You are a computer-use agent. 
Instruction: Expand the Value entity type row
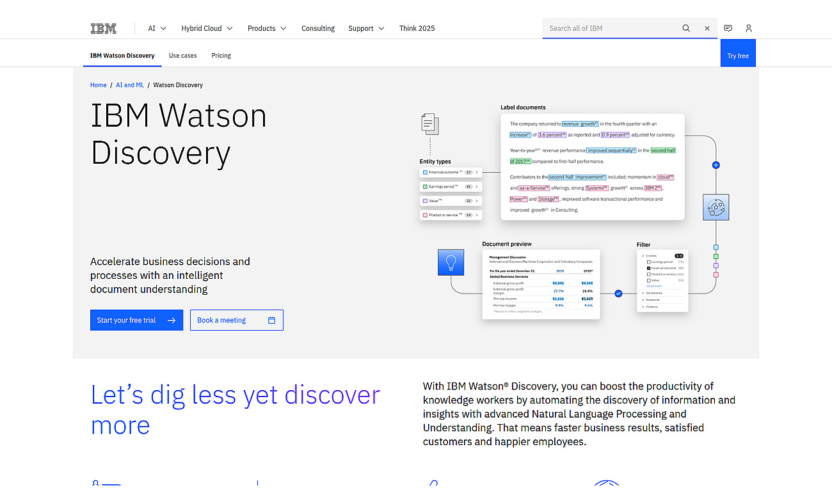pyautogui.click(x=451, y=201)
